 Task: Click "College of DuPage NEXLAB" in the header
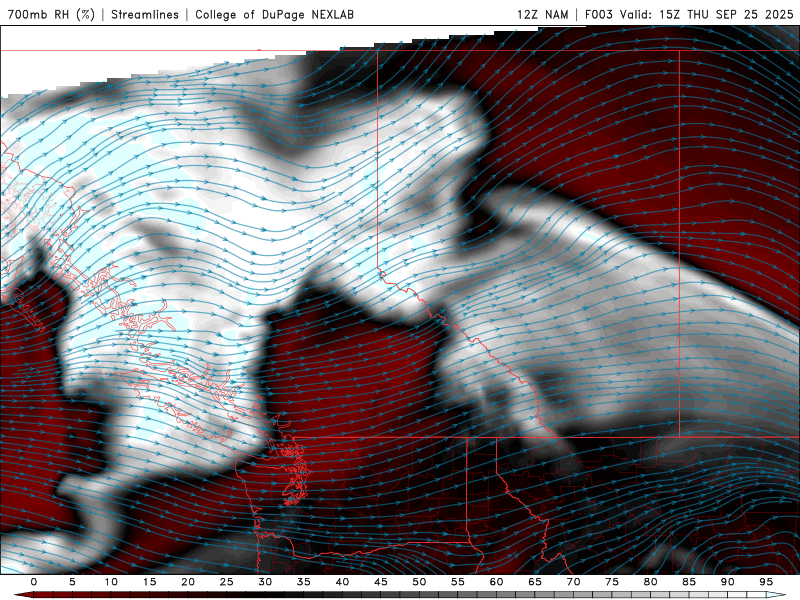(x=274, y=14)
